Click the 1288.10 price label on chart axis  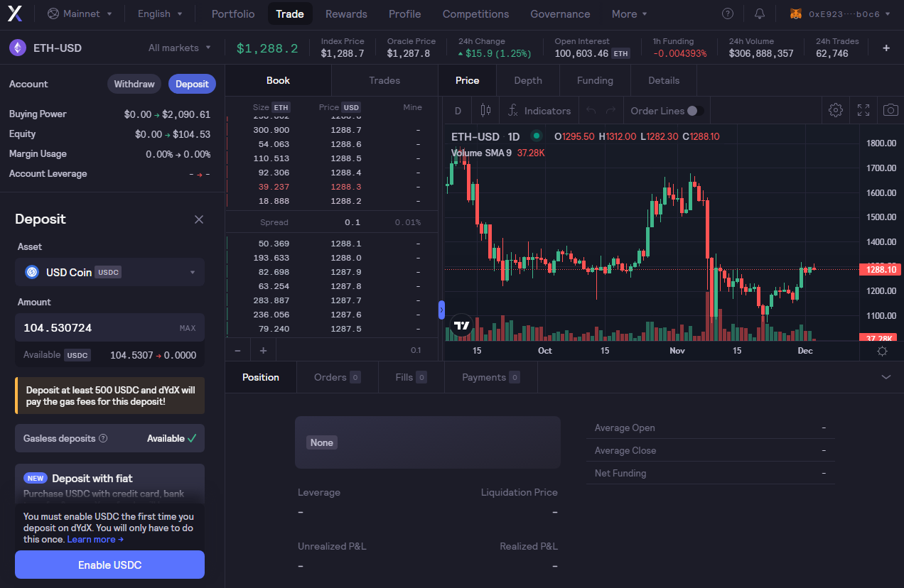881,269
